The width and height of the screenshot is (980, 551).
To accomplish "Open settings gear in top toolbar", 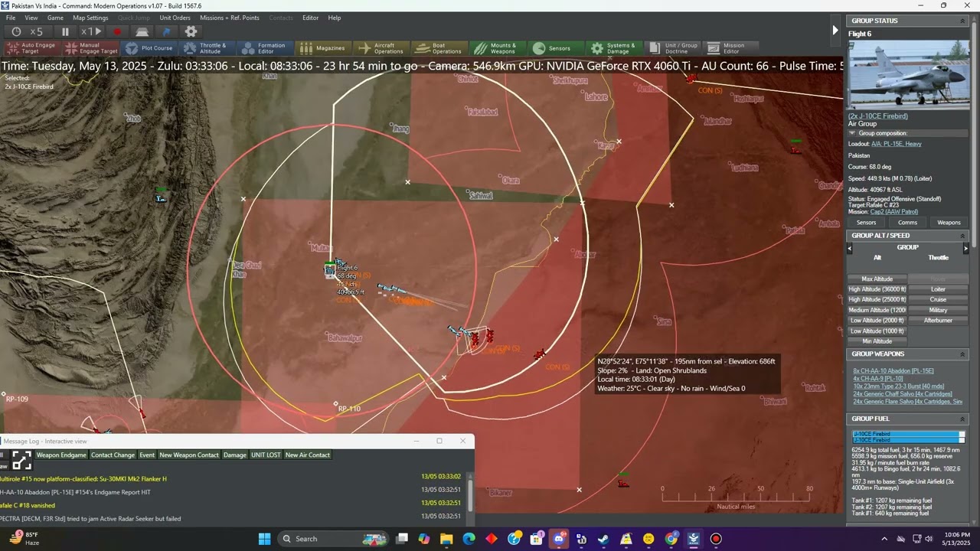I will (191, 31).
